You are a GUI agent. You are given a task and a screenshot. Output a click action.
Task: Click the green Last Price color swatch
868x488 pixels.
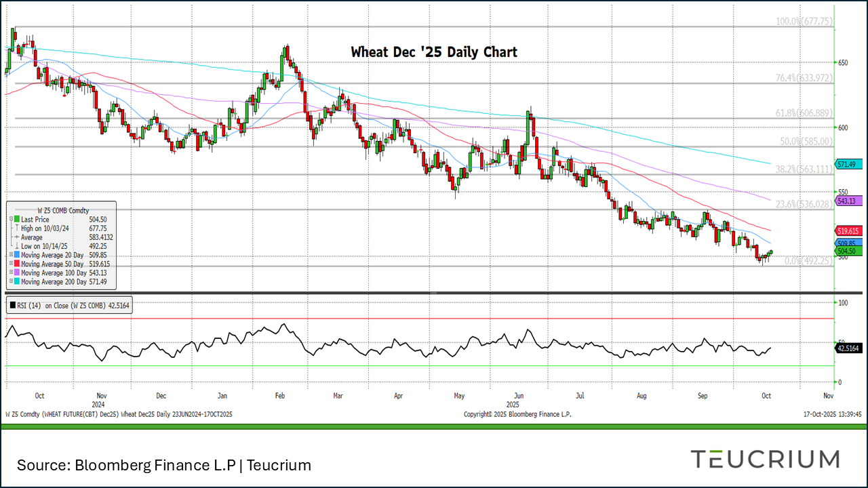point(17,220)
